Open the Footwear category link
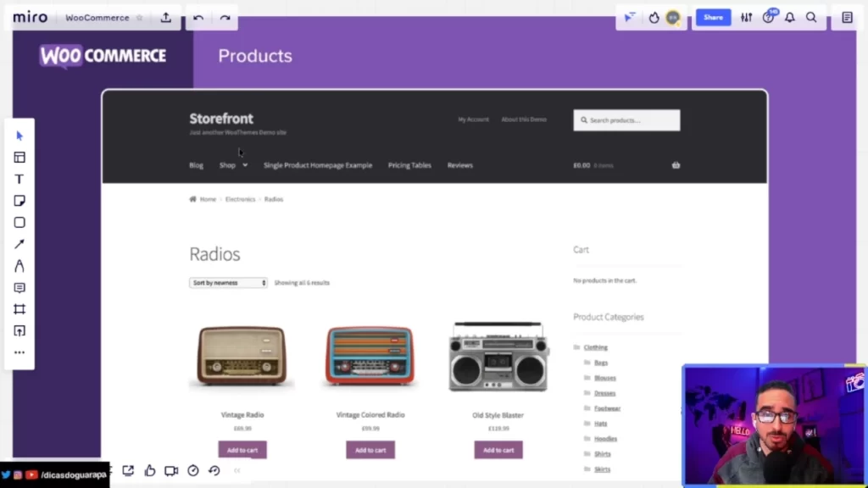Viewport: 868px width, 488px height. click(x=607, y=408)
